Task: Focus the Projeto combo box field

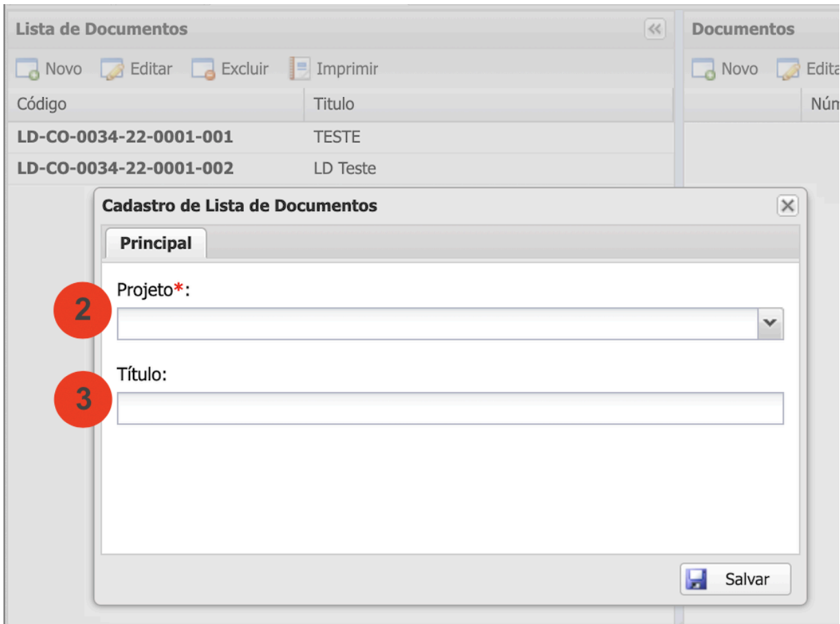Action: coord(437,324)
